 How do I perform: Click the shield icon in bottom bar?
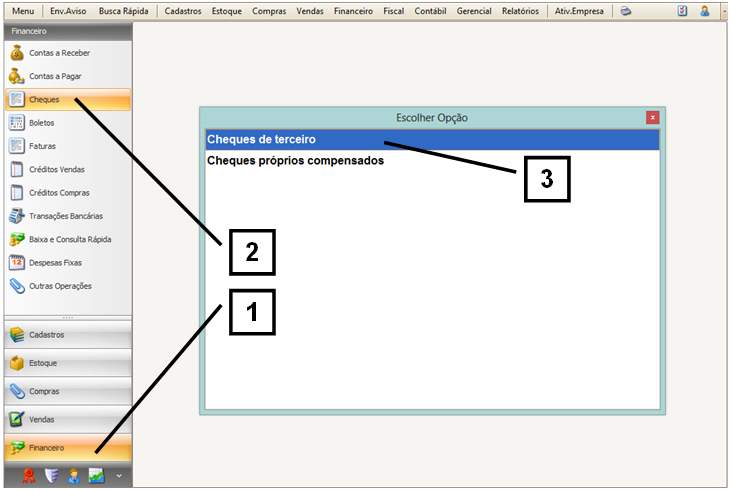tap(52, 475)
